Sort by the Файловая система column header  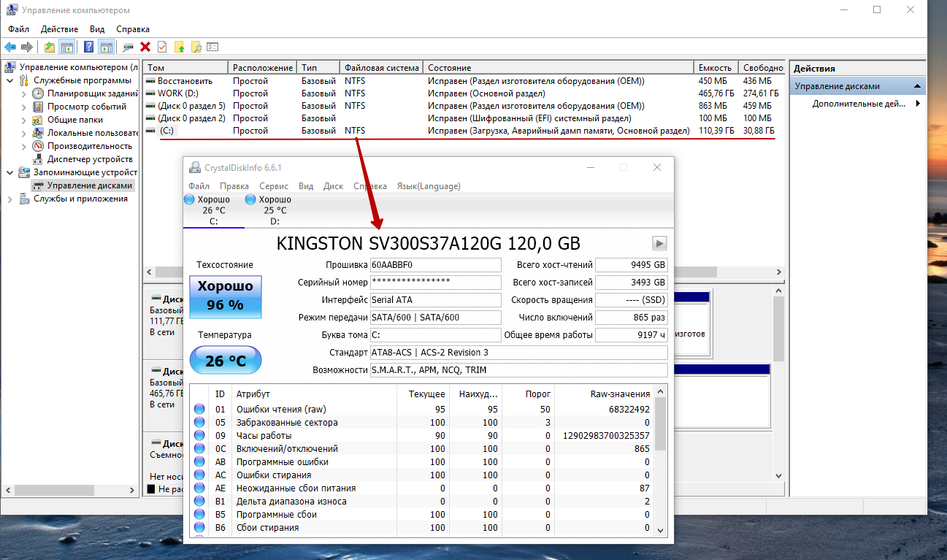(382, 67)
